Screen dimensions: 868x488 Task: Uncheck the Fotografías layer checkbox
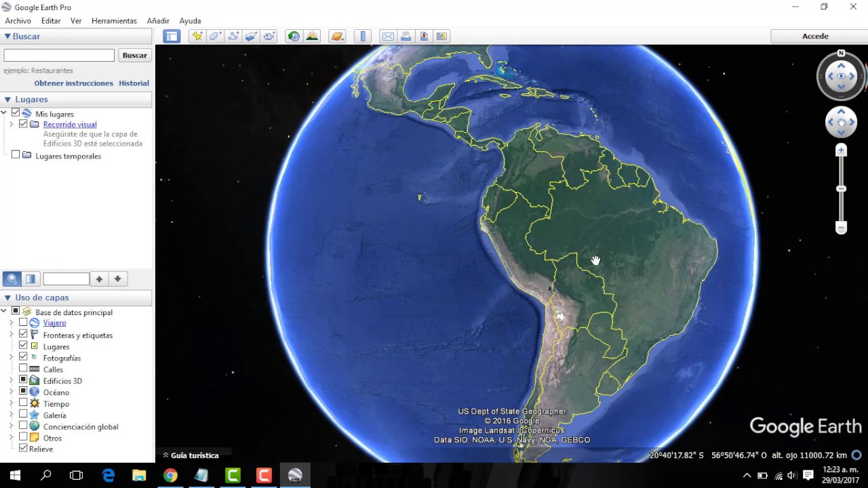coord(23,357)
